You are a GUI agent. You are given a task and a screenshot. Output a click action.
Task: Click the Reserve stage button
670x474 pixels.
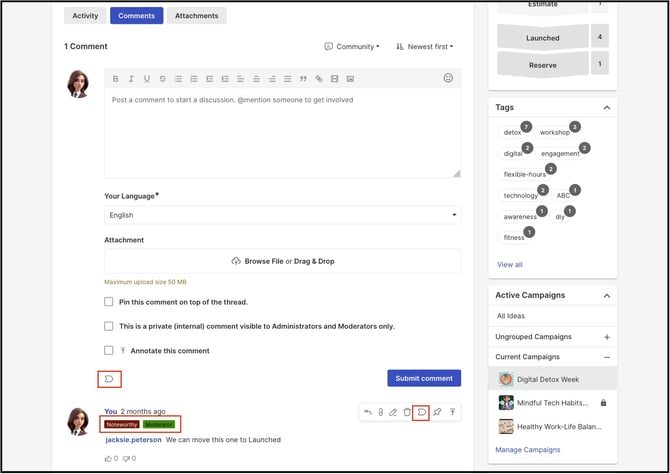tap(543, 65)
